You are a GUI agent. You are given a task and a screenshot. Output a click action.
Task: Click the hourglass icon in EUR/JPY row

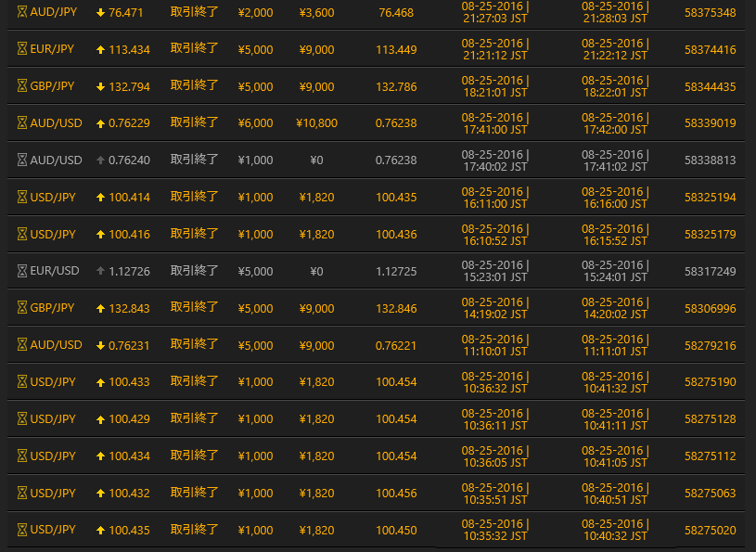click(x=23, y=49)
